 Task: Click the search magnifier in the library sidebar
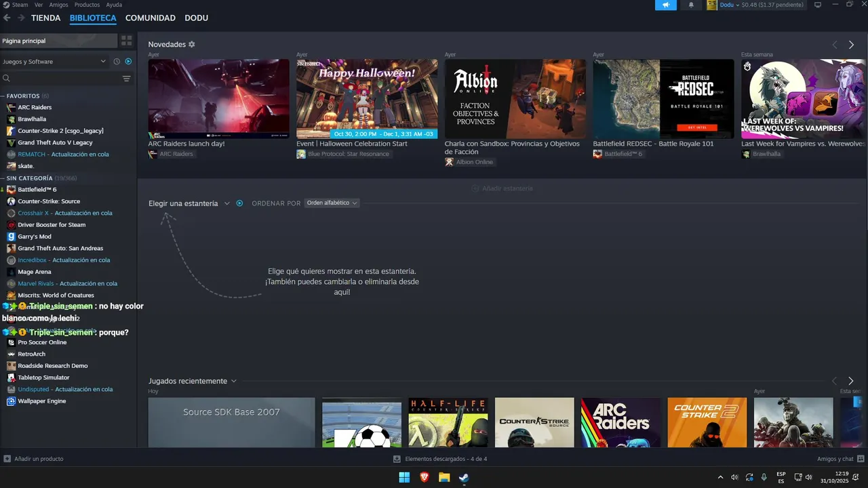point(6,79)
